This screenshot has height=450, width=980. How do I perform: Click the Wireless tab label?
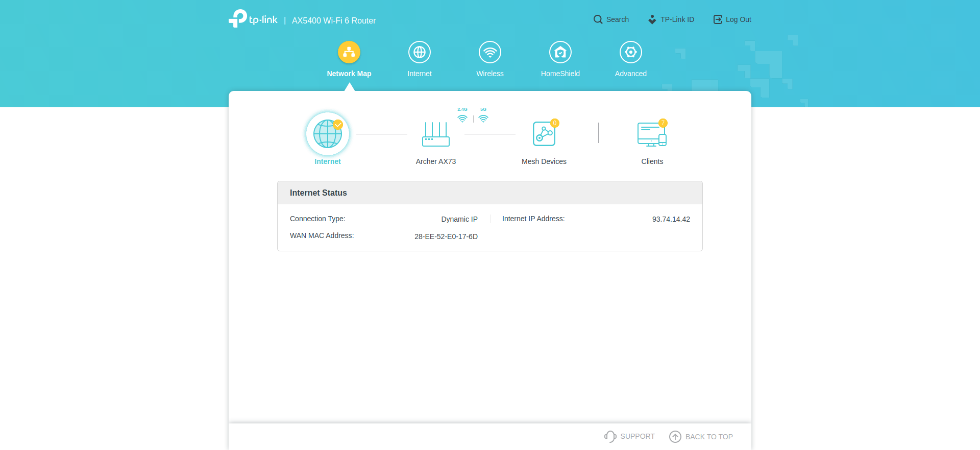490,74
